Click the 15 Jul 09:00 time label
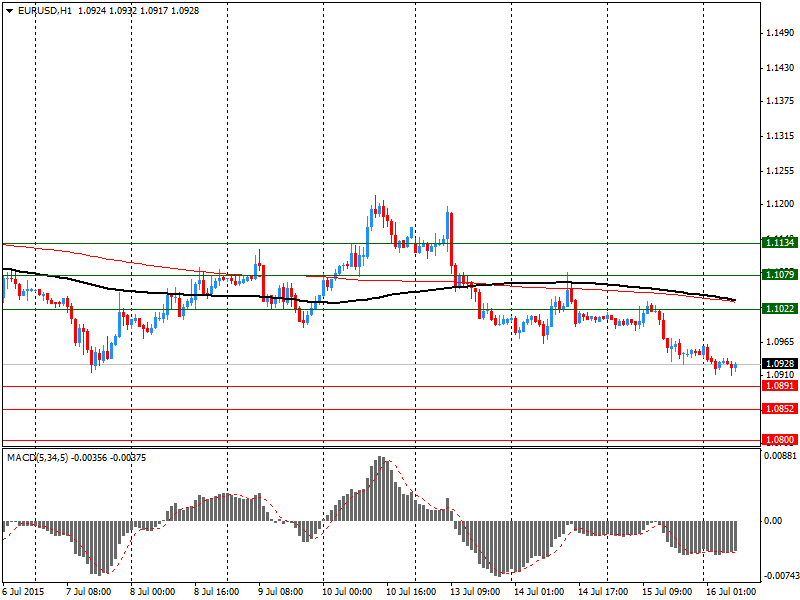Image resolution: width=800 pixels, height=600 pixels. point(666,592)
